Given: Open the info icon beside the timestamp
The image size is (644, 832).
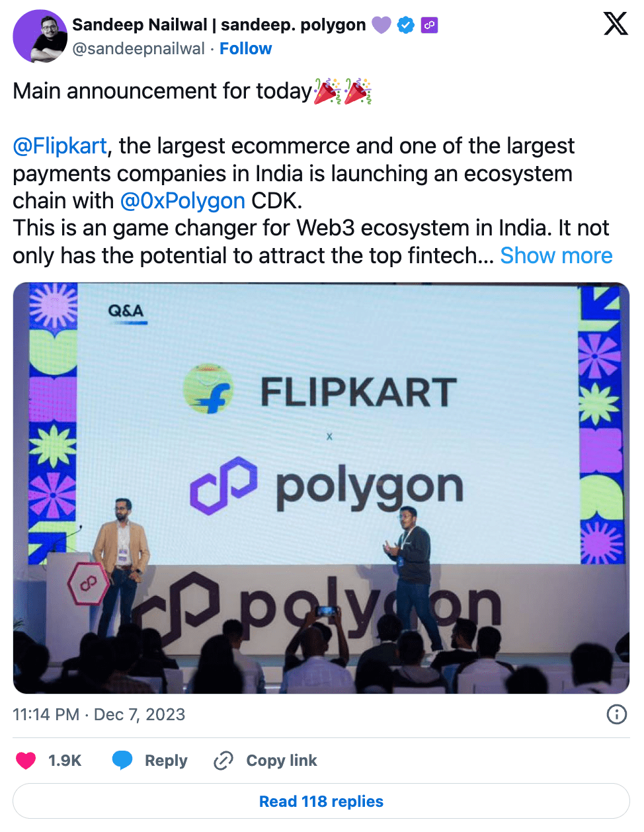Looking at the screenshot, I should click(616, 714).
